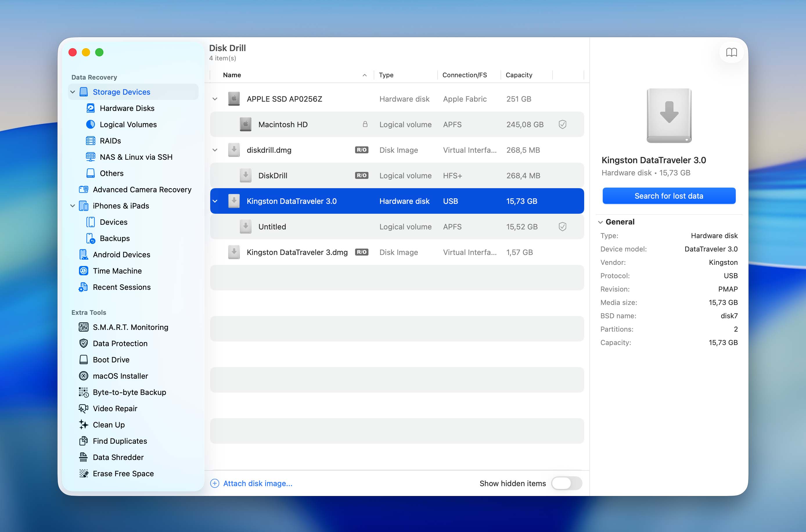Click the Kingston drive thumbnail image
Viewport: 806px width, 532px height.
tap(669, 116)
